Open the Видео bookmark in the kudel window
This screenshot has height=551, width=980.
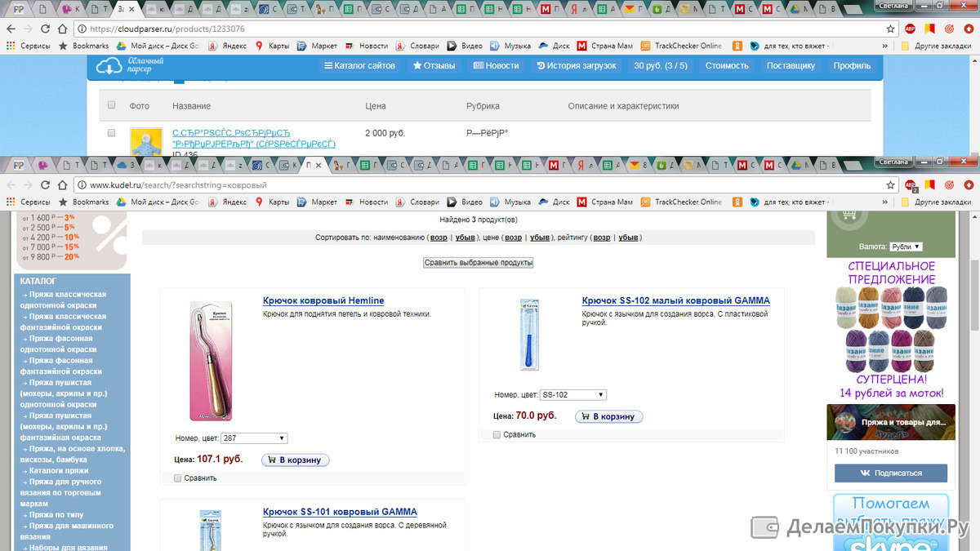465,202
